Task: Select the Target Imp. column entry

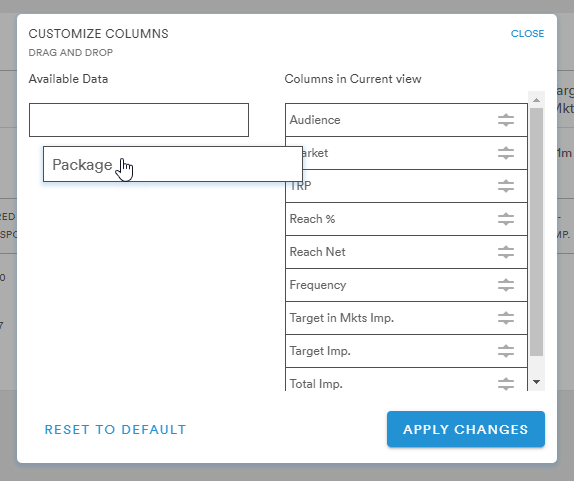Action: (406, 351)
